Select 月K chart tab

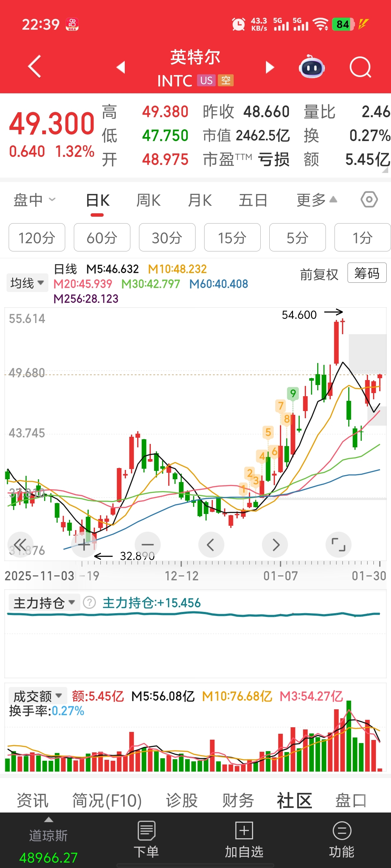[x=200, y=200]
